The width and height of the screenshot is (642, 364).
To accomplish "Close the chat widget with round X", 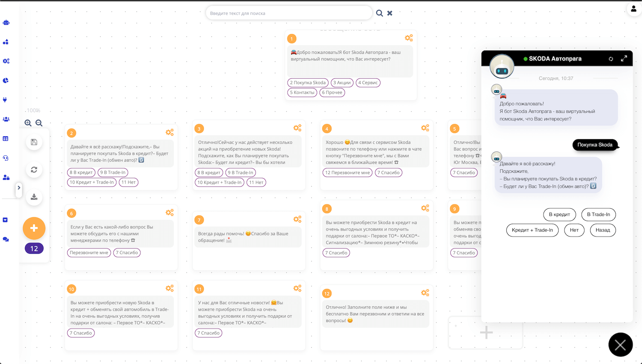I will [x=621, y=345].
